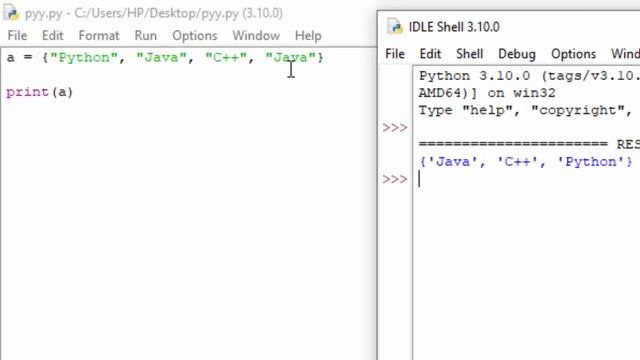This screenshot has width=640, height=360.
Task: Open partially visible Window menu in IDLE Shell
Action: point(625,54)
